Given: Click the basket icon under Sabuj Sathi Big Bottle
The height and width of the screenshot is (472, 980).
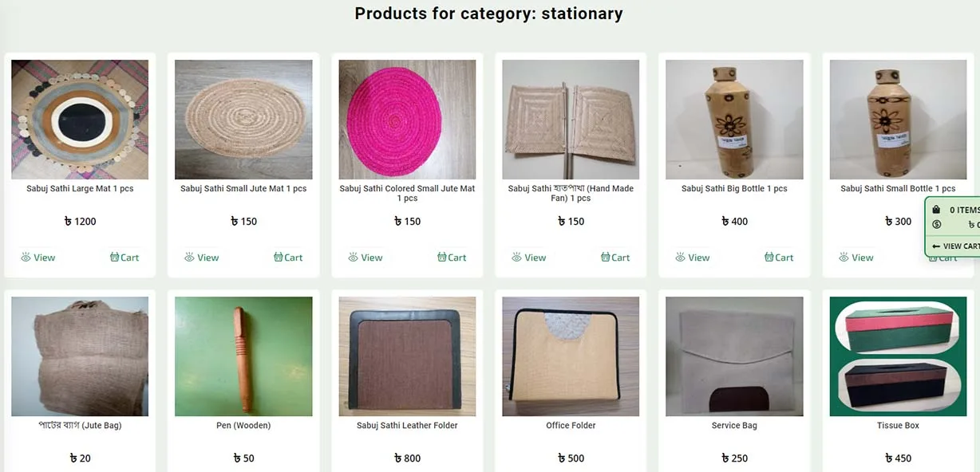Looking at the screenshot, I should tap(769, 257).
